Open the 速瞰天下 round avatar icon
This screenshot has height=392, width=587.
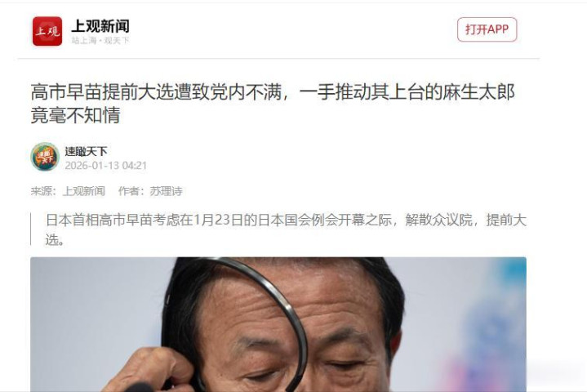(x=45, y=157)
